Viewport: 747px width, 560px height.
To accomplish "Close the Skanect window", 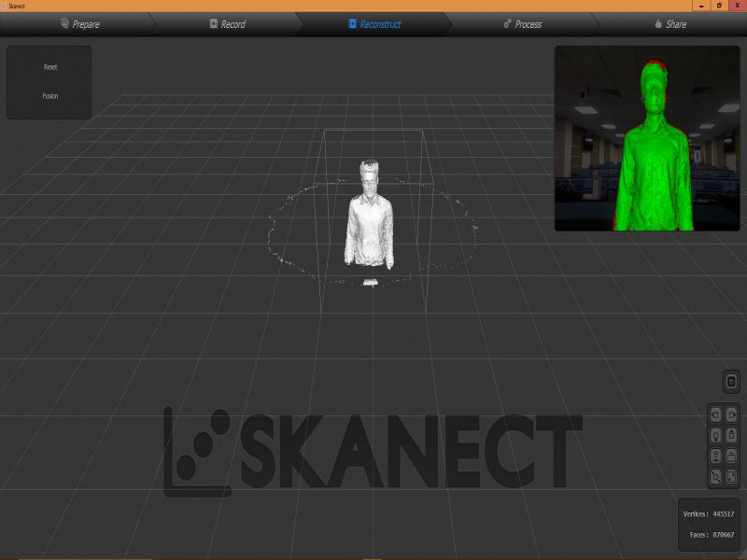I will [x=738, y=6].
